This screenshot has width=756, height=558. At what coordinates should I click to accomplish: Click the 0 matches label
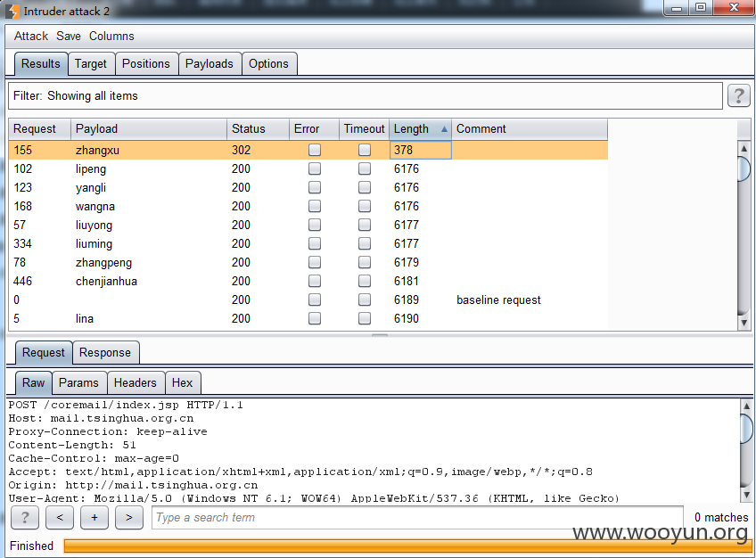click(x=721, y=518)
